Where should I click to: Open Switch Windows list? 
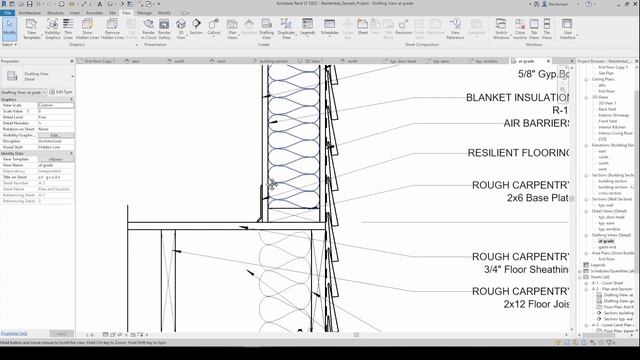(501, 29)
